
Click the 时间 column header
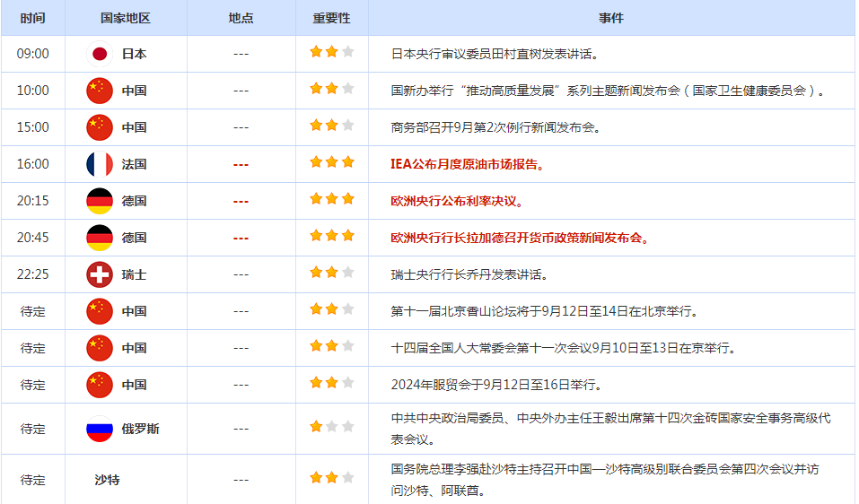point(32,18)
